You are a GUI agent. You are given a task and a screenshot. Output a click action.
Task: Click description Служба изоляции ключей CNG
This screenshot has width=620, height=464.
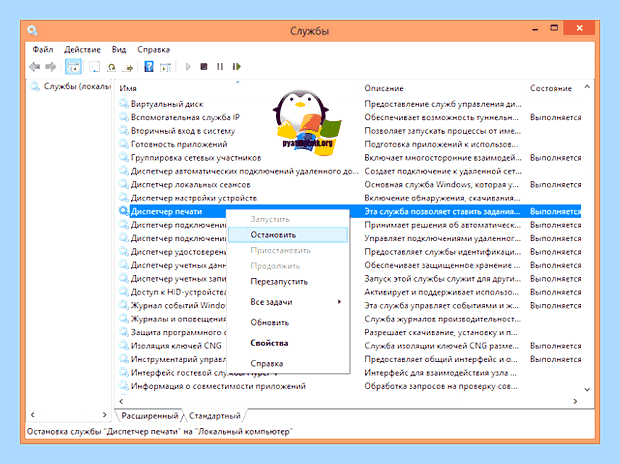(x=441, y=346)
